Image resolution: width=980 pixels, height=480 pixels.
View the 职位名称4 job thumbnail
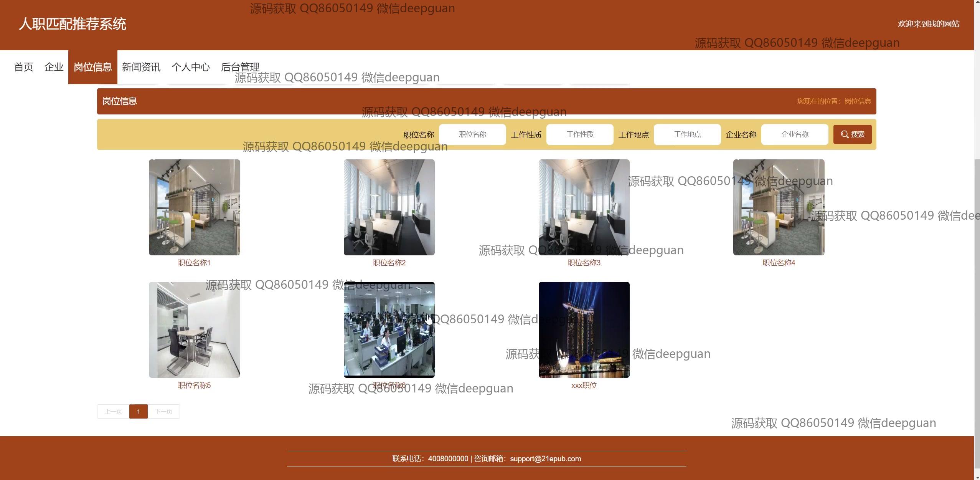(779, 207)
